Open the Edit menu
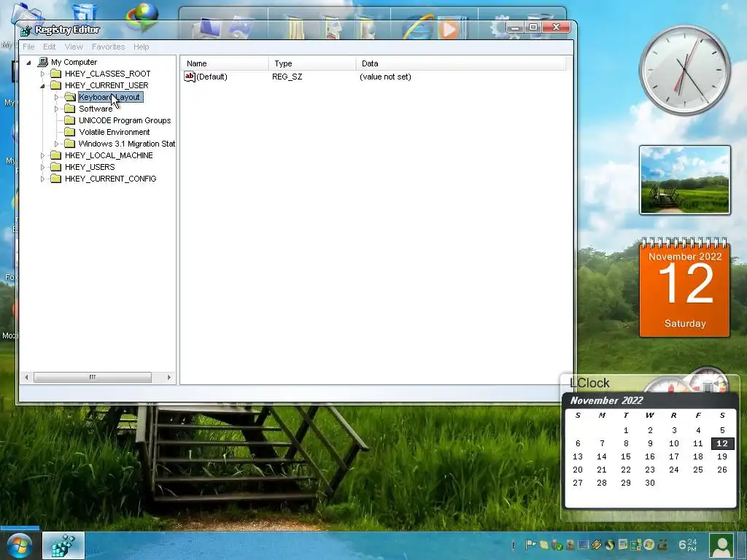The height and width of the screenshot is (560, 747). (x=49, y=47)
